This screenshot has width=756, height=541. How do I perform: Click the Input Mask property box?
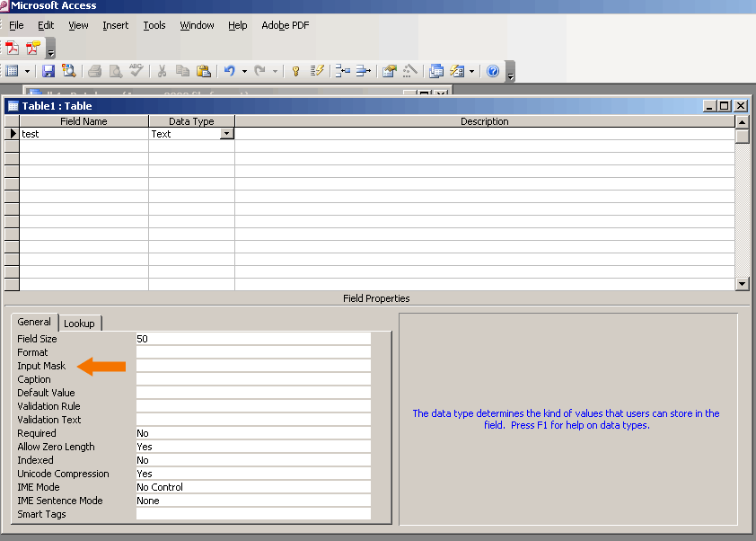[x=253, y=366]
